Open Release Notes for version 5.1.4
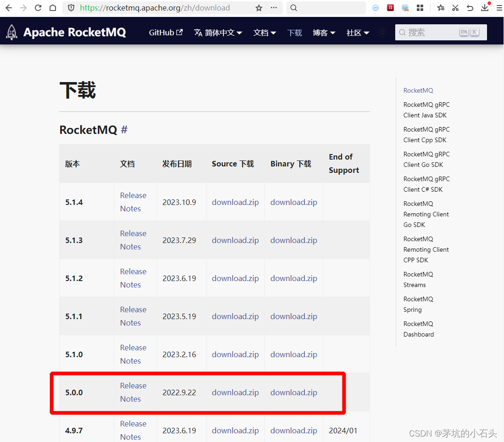The width and height of the screenshot is (504, 442). point(133,202)
